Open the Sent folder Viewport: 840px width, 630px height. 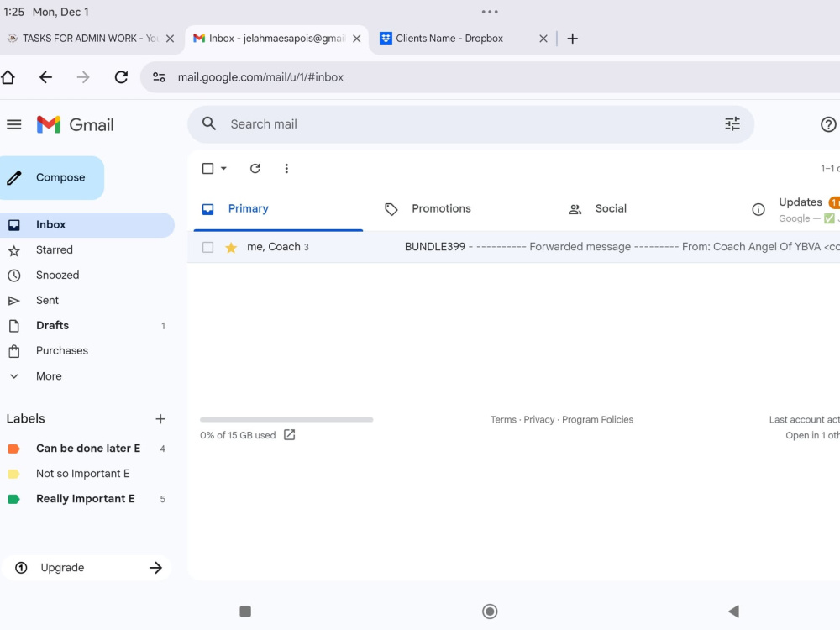pyautogui.click(x=87, y=301)
